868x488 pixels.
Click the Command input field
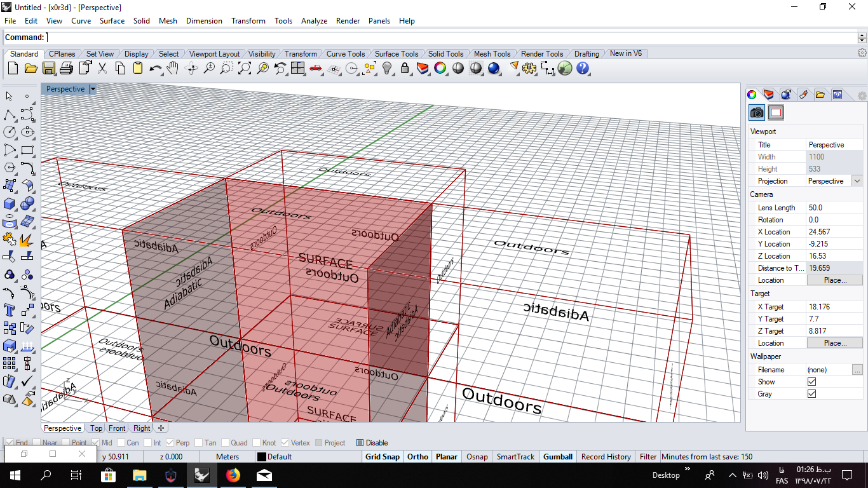coord(452,37)
